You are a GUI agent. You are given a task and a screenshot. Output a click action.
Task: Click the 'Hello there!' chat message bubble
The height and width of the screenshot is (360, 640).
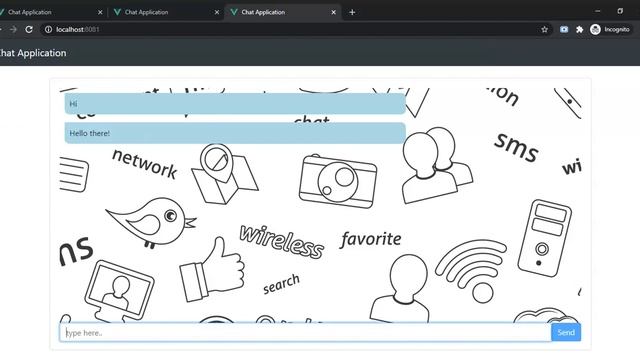(235, 133)
